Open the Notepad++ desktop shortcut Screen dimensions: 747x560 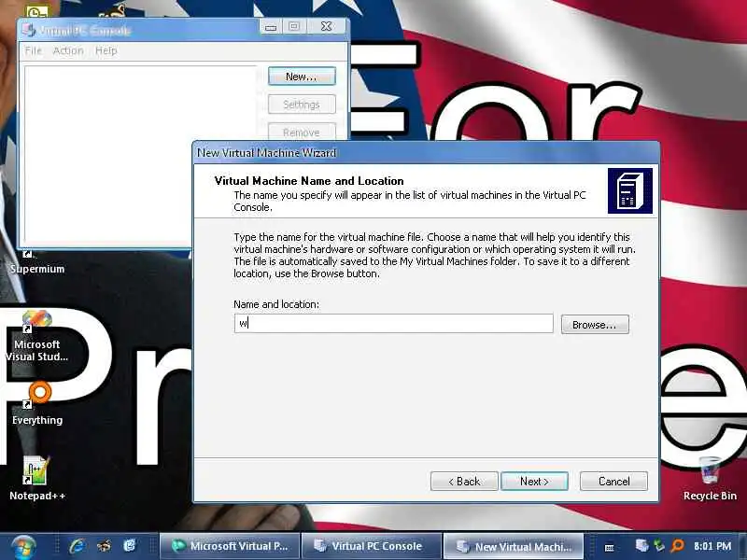click(x=37, y=478)
